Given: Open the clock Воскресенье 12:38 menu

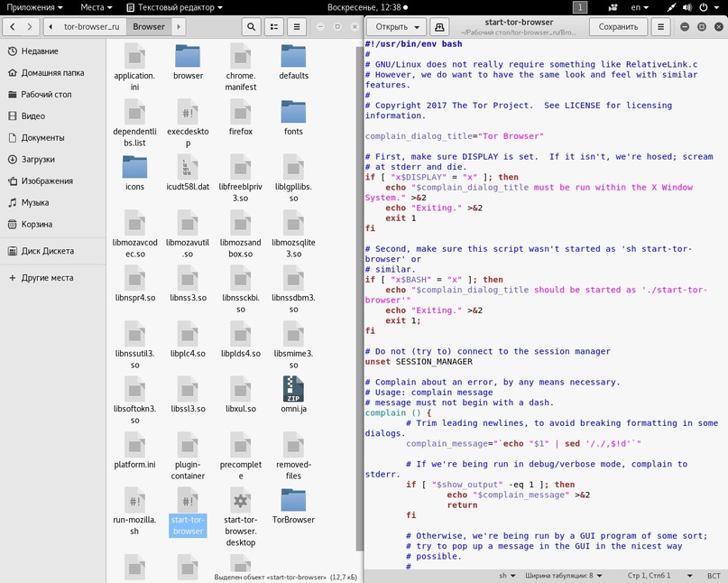Looking at the screenshot, I should click(367, 7).
